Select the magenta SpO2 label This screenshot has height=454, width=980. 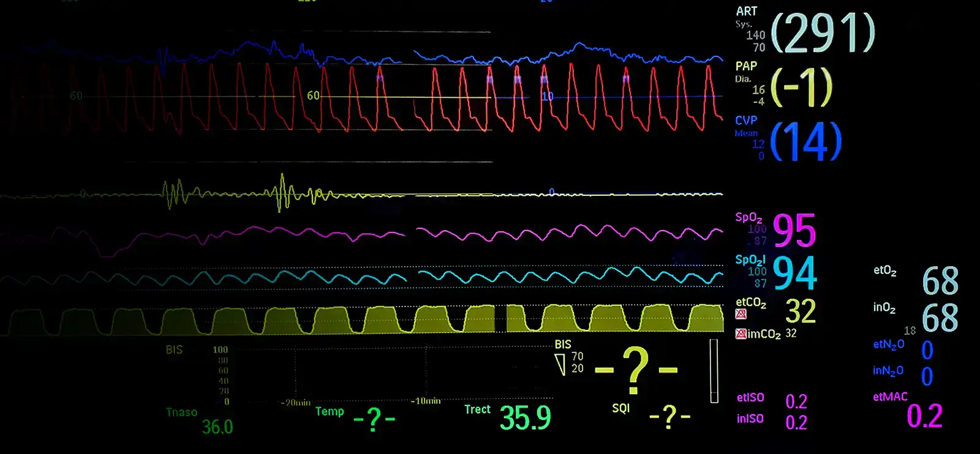[749, 218]
